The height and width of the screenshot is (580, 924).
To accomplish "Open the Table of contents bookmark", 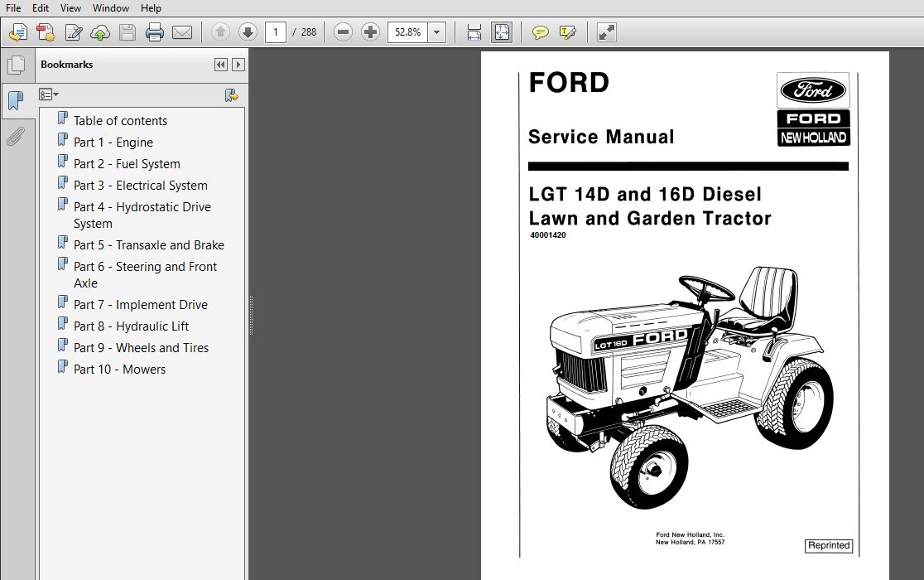I will click(x=120, y=121).
